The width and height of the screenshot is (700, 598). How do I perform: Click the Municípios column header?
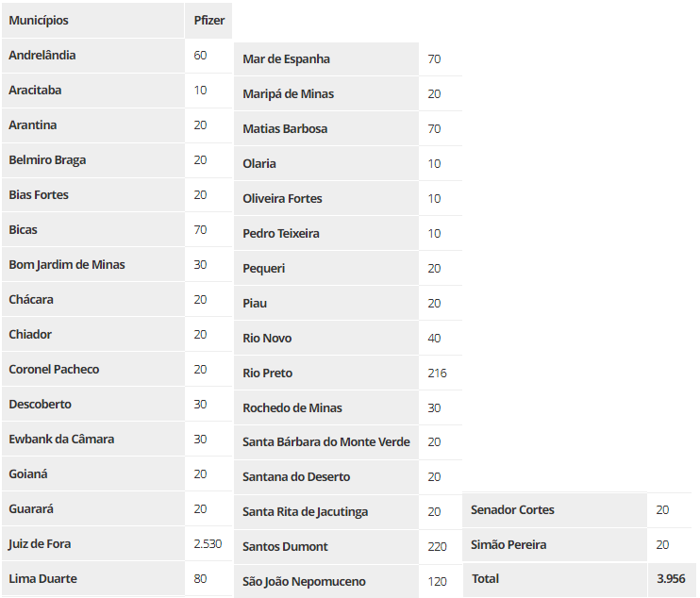point(92,21)
